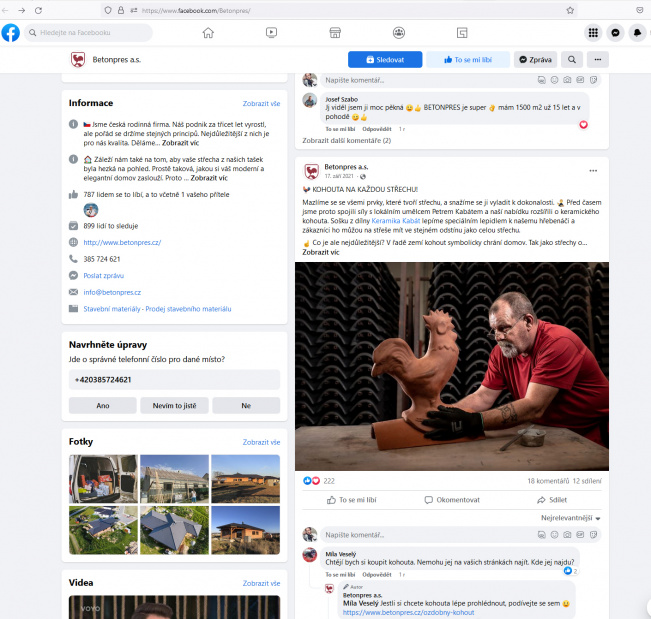This screenshot has height=619, width=651.
Task: Expand the 'Nejrelevantnější' comment sorting dropdown
Action: coord(570,518)
